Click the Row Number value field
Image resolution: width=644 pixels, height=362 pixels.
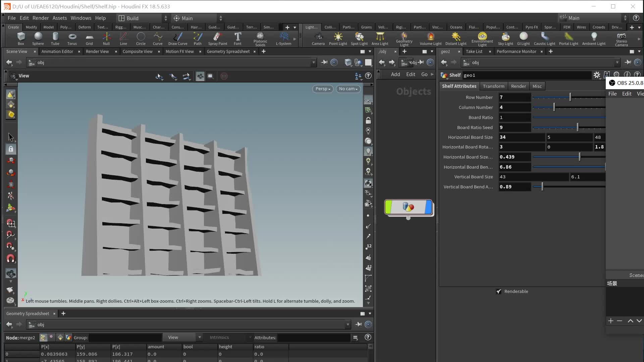(515, 97)
